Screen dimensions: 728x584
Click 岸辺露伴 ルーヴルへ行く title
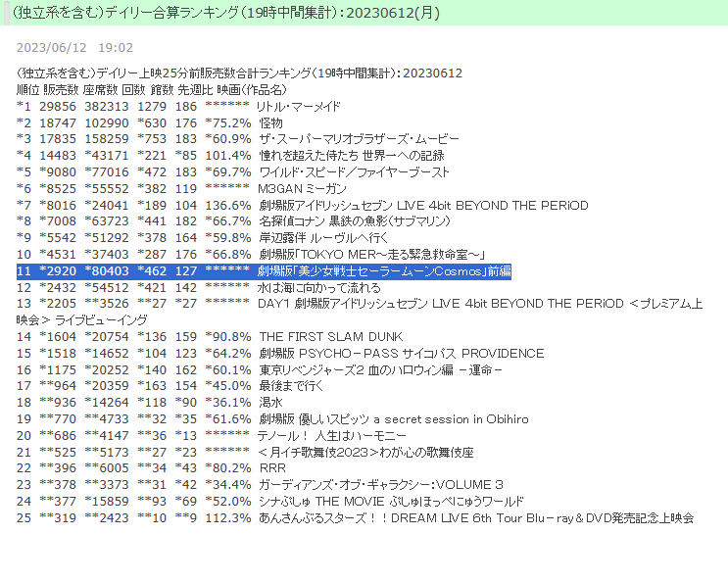(323, 238)
